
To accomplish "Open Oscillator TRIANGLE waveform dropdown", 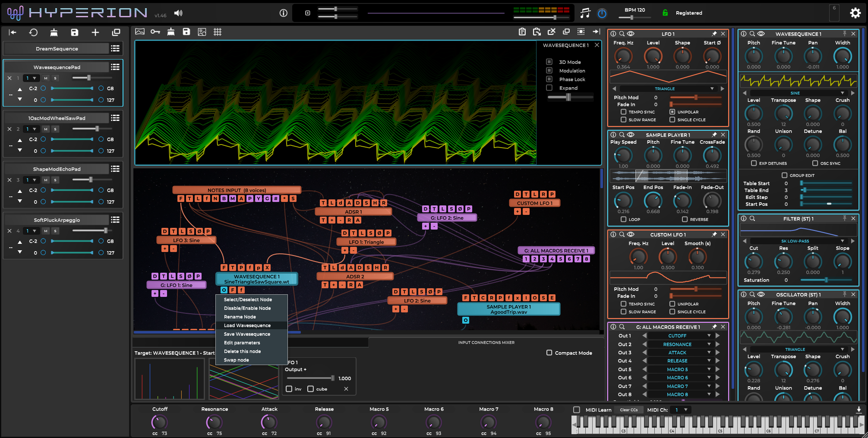I will coord(798,349).
